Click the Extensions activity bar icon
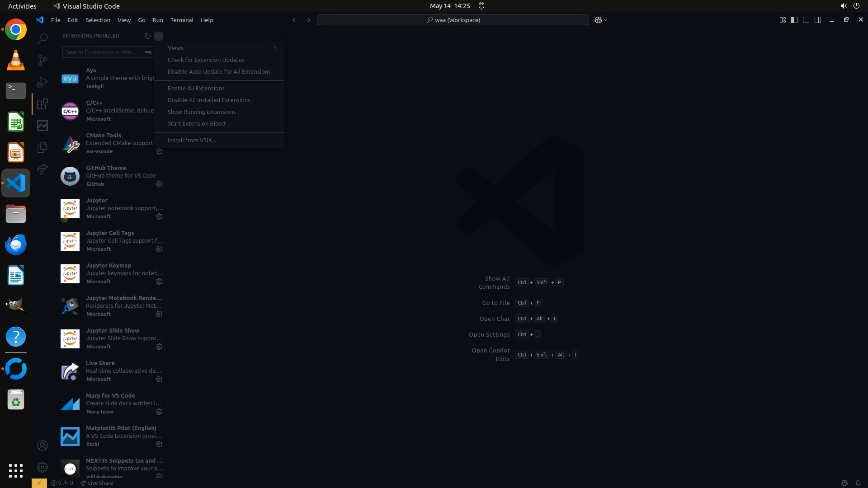 click(x=42, y=104)
